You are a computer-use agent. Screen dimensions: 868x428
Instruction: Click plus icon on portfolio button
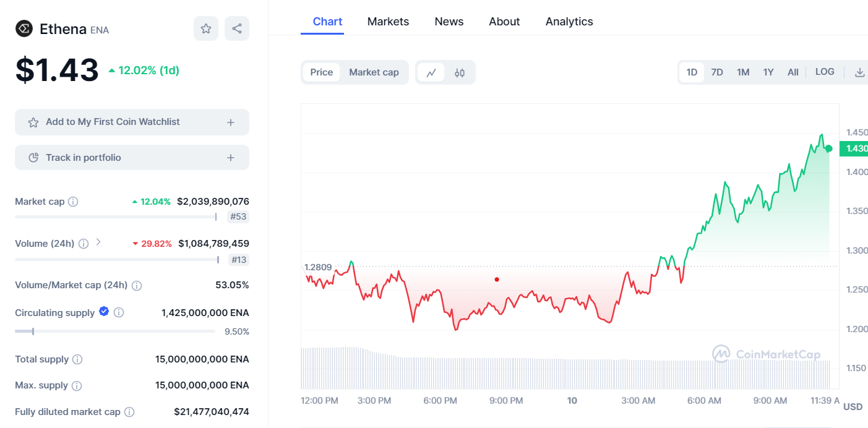[x=231, y=158]
